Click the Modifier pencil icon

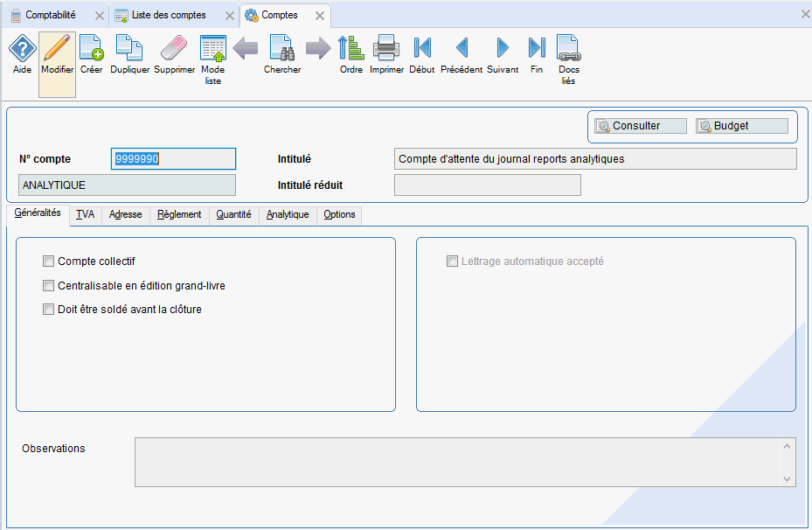57,50
